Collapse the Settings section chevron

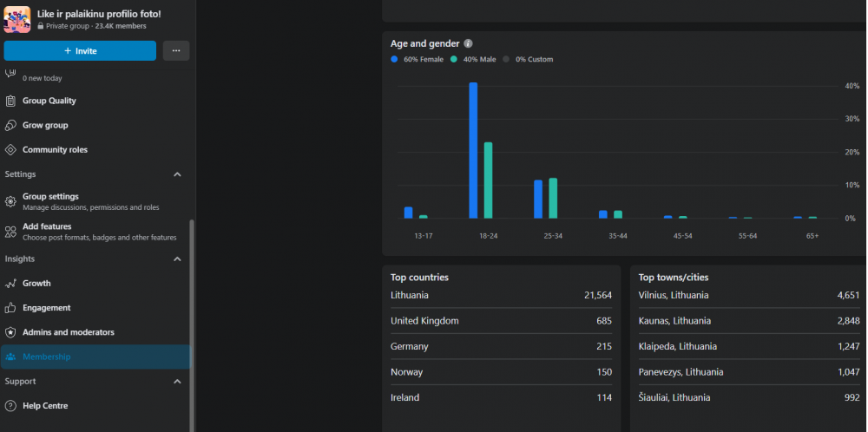(x=177, y=174)
